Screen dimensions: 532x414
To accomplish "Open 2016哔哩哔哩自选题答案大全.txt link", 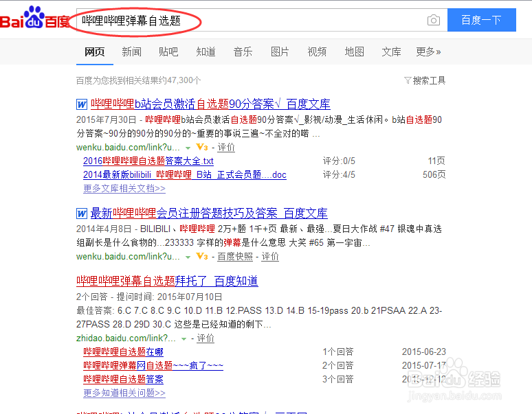I will tap(148, 161).
